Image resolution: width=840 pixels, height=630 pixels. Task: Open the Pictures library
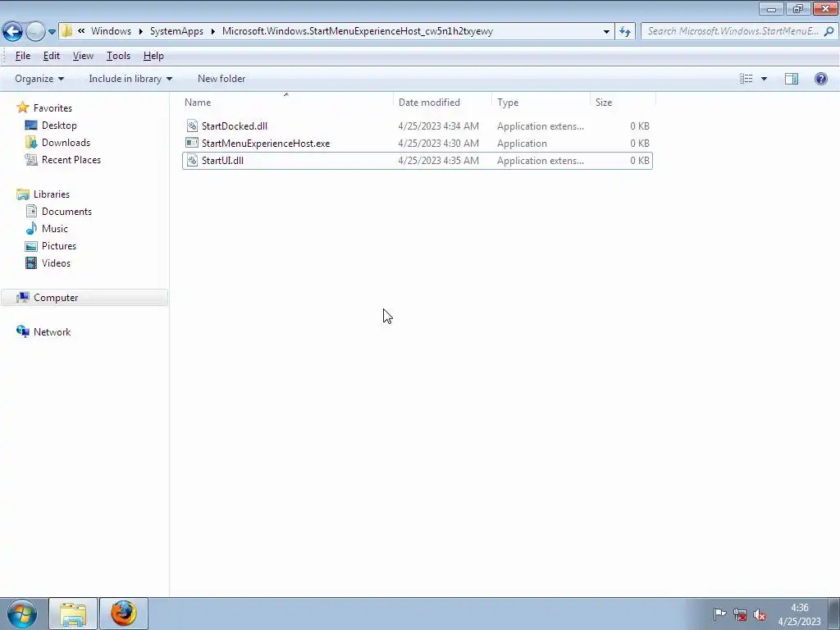pyautogui.click(x=59, y=246)
